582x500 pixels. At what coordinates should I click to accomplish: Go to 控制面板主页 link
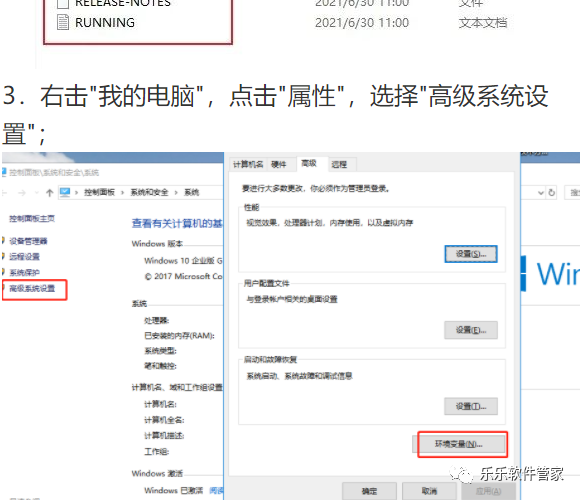pos(32,218)
